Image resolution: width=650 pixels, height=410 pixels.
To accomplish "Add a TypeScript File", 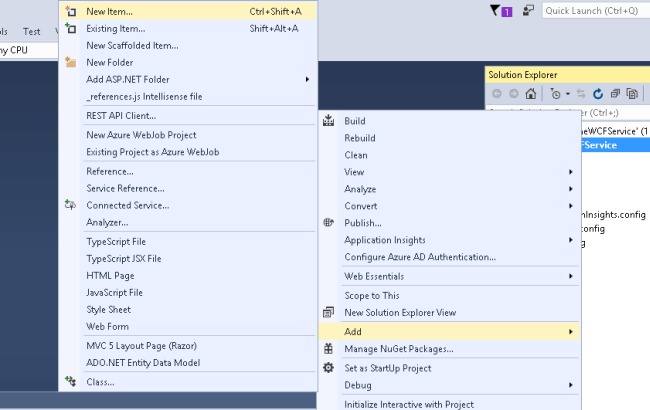I will [188, 242].
